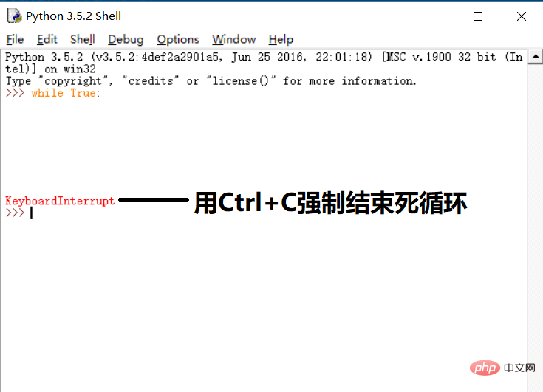Click the 'tel)] on win32' line
Viewport: 543px width, 392px height.
(x=50, y=69)
